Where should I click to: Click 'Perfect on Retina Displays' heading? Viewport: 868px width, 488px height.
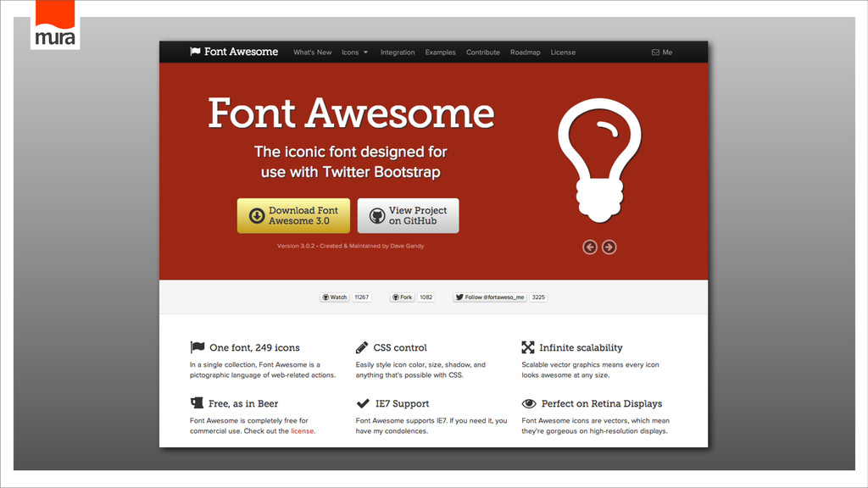(602, 403)
